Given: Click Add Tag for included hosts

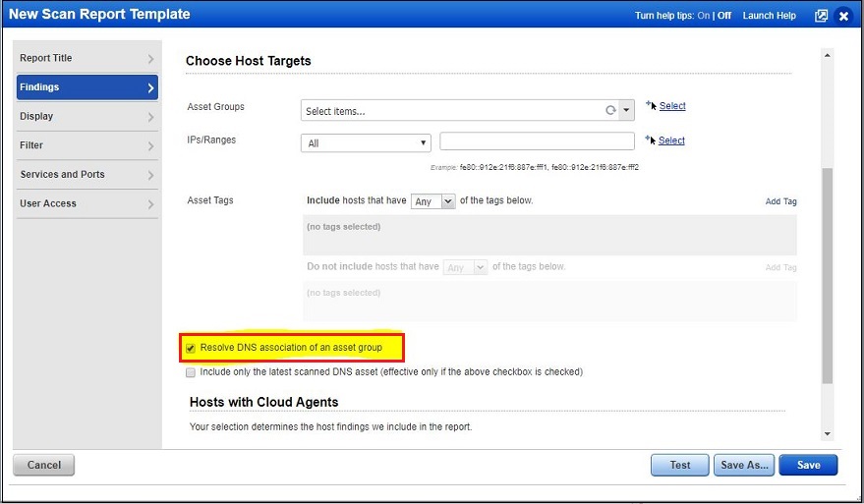Looking at the screenshot, I should pyautogui.click(x=780, y=201).
